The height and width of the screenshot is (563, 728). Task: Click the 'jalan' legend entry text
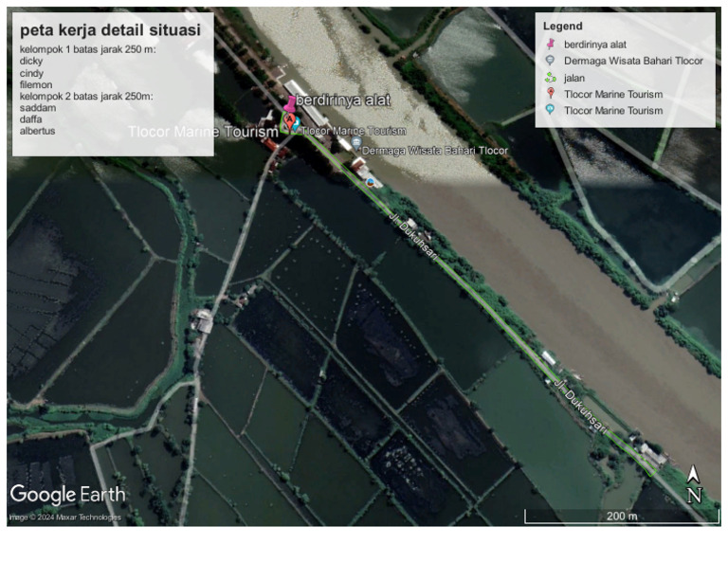[574, 78]
